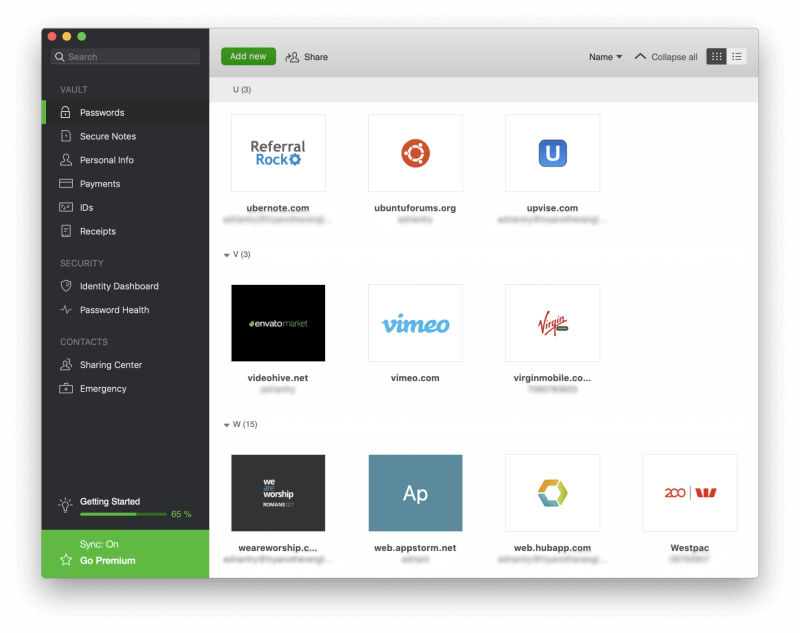800x633 pixels.
Task: Open the upvise.com tile
Action: (553, 153)
